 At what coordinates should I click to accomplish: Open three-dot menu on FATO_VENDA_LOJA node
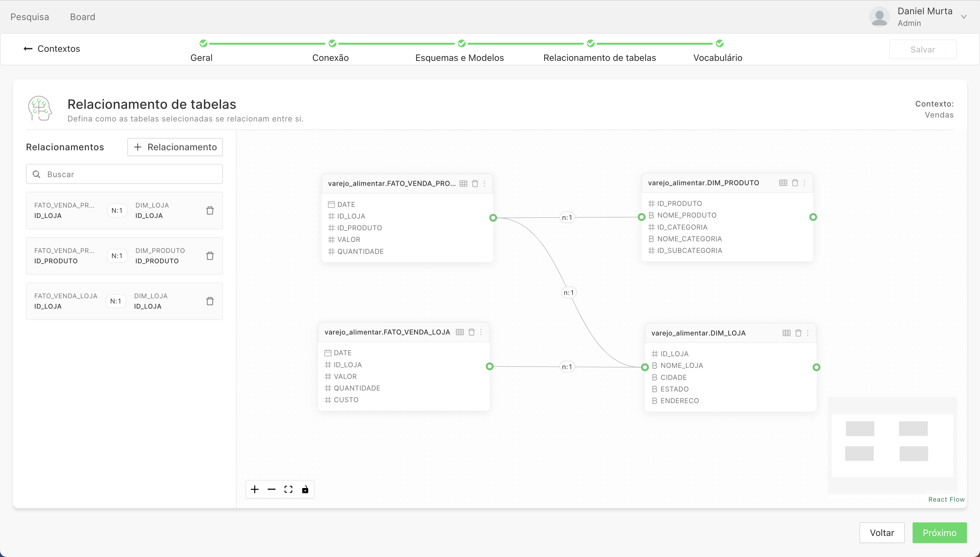[481, 332]
